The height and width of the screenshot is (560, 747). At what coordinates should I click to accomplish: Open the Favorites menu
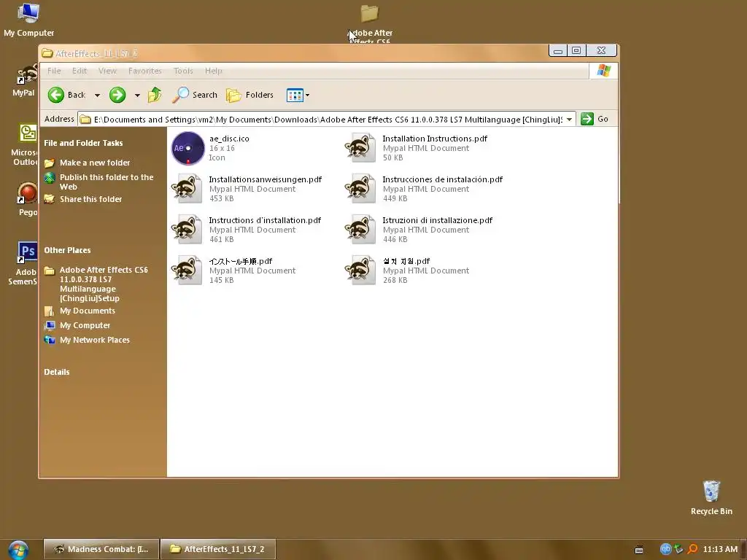click(x=145, y=71)
